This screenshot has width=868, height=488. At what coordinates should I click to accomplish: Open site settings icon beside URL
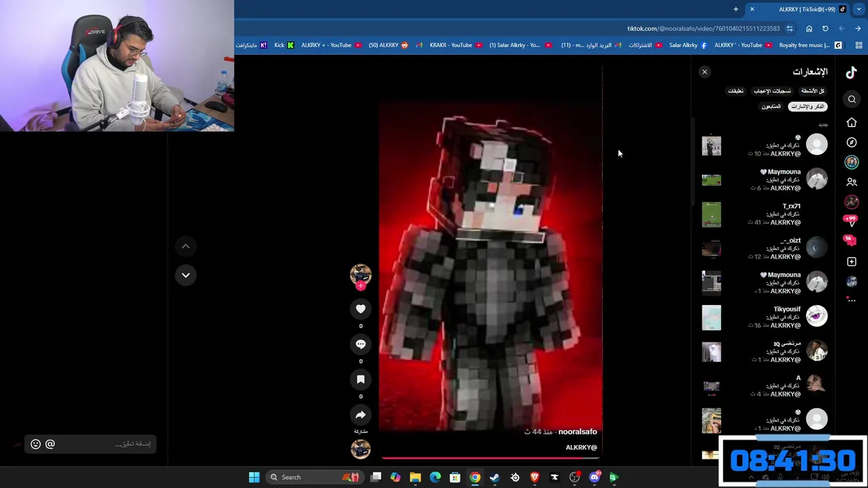(x=789, y=28)
